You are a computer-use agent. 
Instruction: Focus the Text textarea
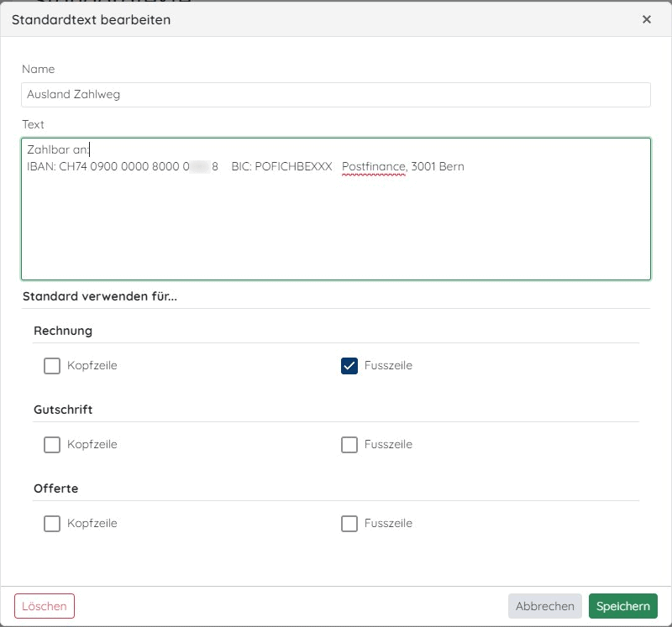click(x=335, y=209)
